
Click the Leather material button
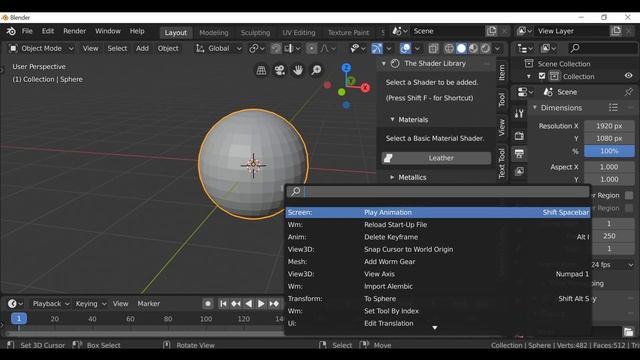436,158
